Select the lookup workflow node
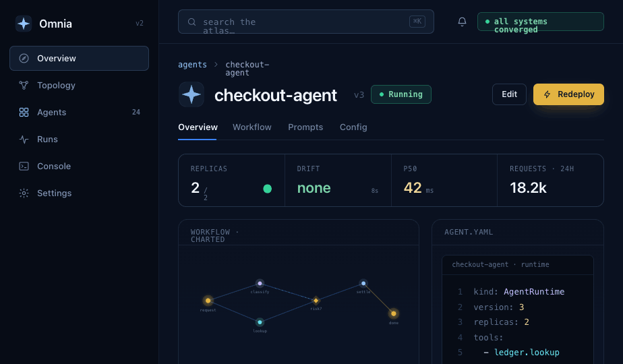This screenshot has width=623, height=364. tap(260, 322)
